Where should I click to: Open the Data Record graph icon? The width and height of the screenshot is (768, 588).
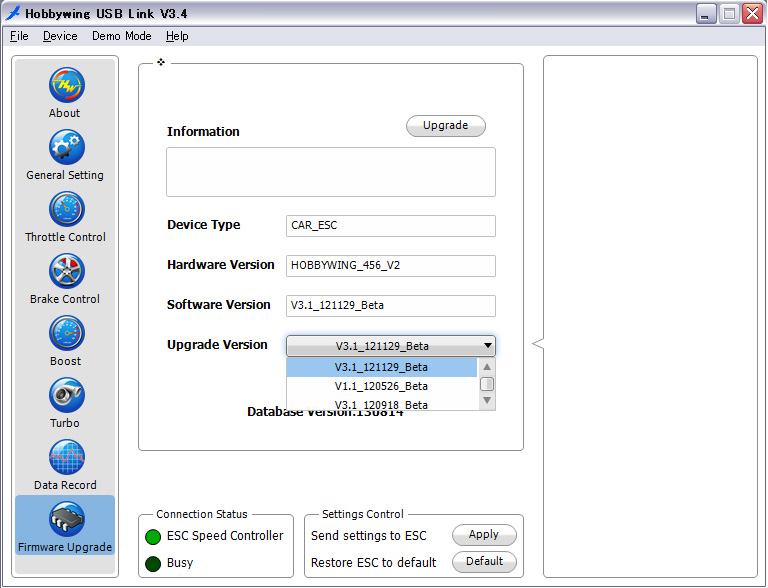coord(66,458)
